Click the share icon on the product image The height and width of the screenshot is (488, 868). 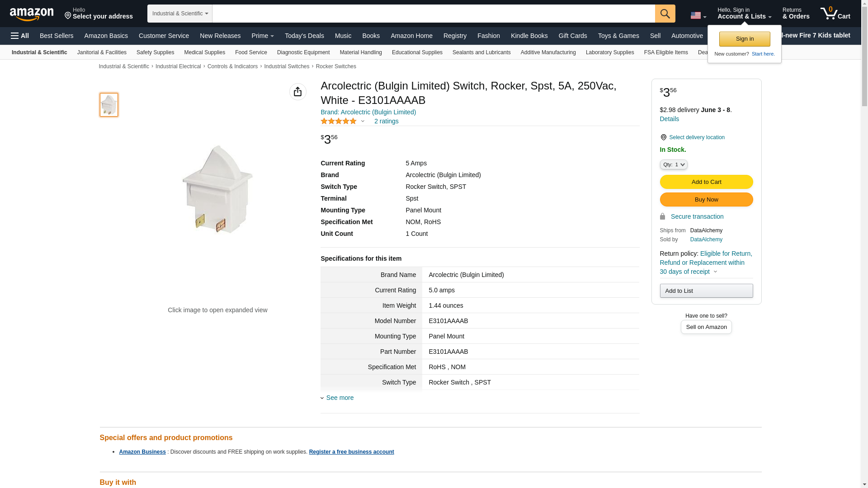click(297, 92)
